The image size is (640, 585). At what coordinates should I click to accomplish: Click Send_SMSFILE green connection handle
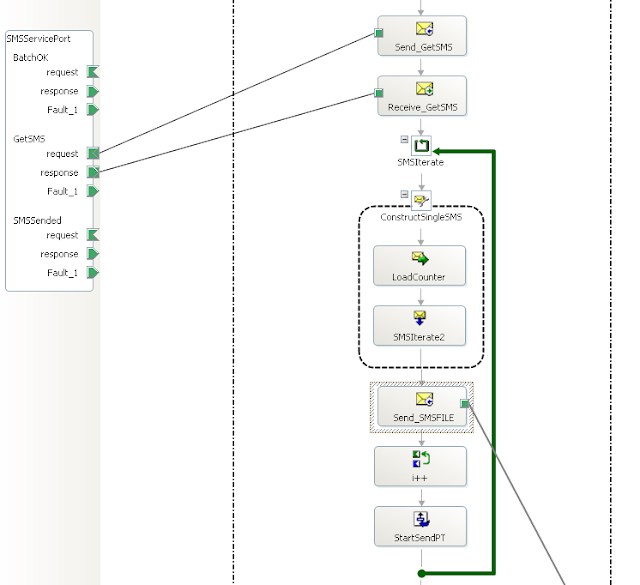pos(465,404)
